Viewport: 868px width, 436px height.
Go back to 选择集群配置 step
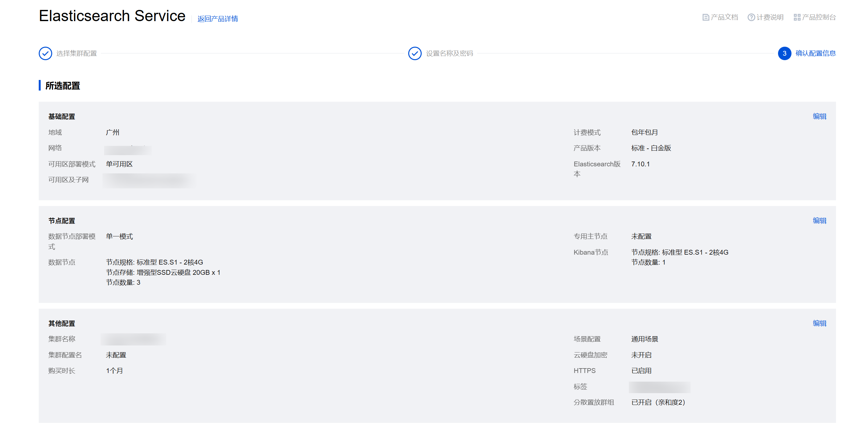(77, 53)
